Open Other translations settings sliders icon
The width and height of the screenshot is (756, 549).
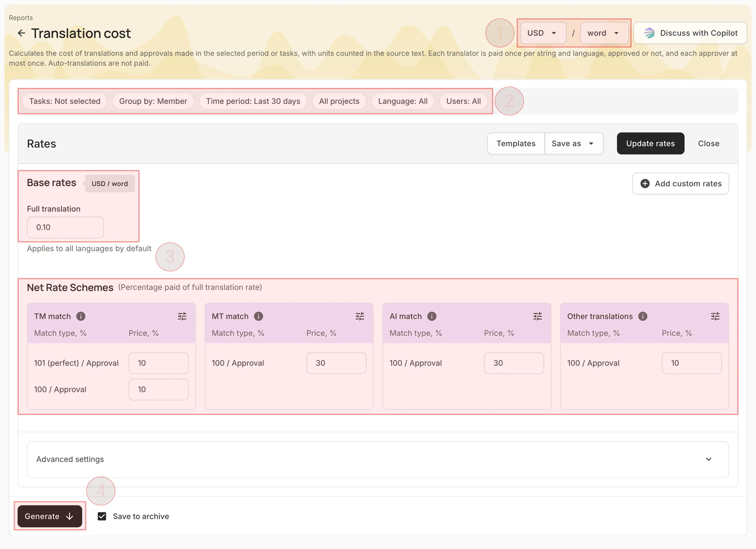tap(715, 316)
